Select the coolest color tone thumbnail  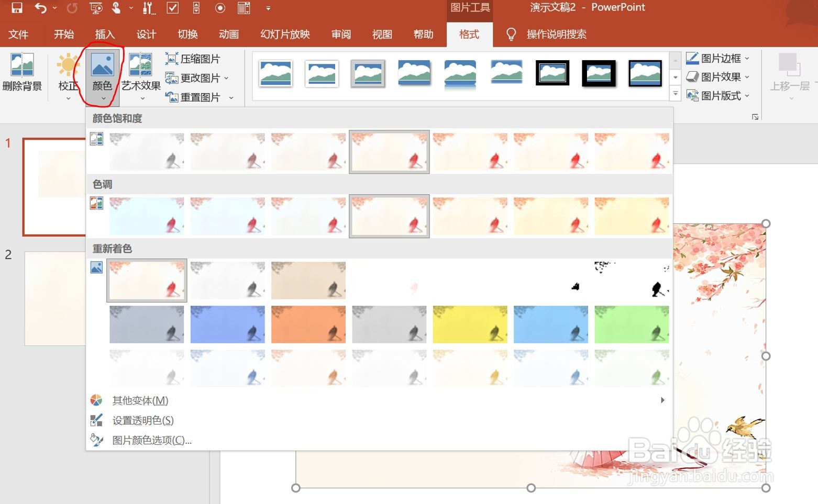(147, 216)
